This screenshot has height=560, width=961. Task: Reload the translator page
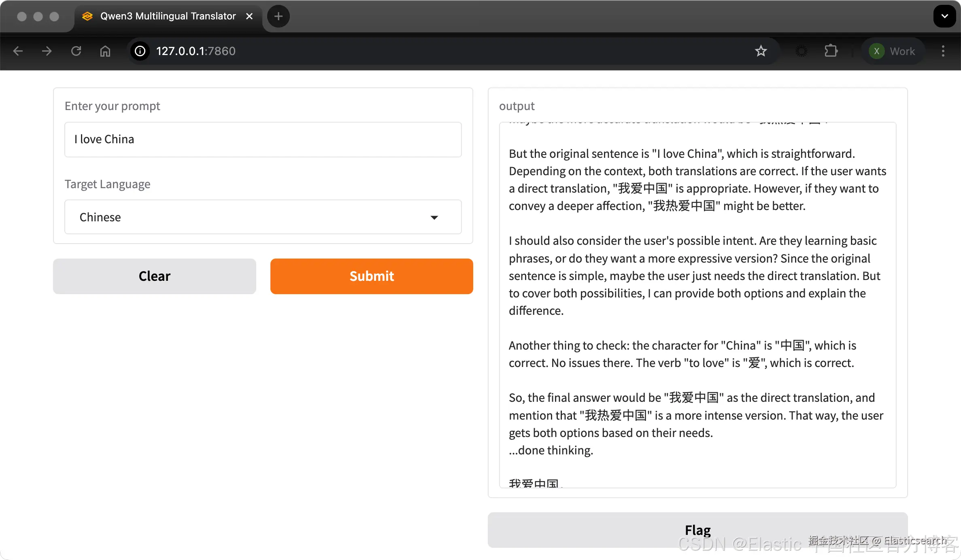(x=76, y=51)
